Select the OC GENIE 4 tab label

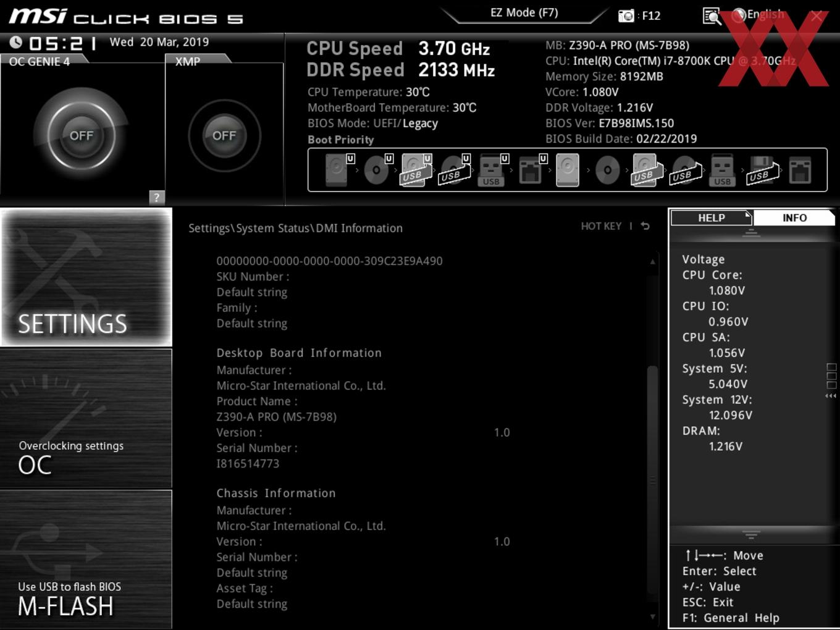tap(40, 61)
